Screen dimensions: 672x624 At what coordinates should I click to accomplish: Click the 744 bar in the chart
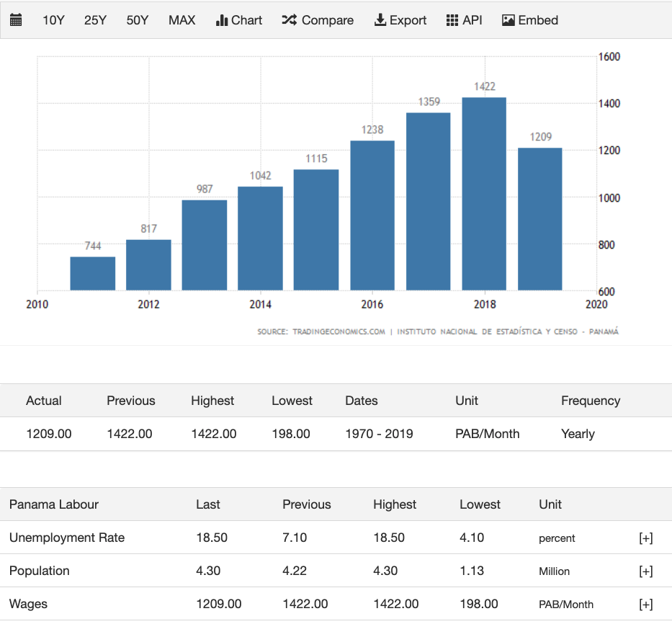(x=93, y=274)
